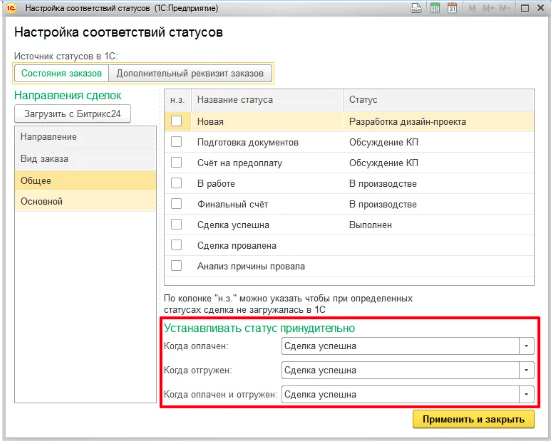Open the calendar icon in the title bar

(x=452, y=8)
